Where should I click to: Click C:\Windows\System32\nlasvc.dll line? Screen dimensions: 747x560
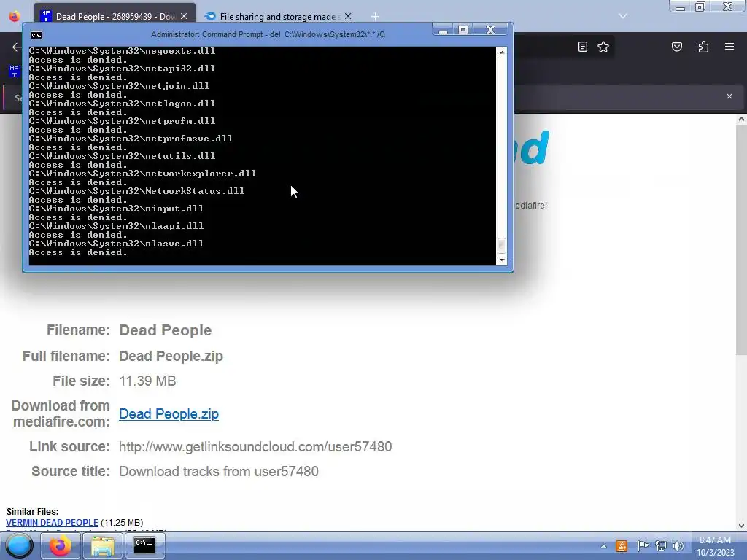[116, 244]
